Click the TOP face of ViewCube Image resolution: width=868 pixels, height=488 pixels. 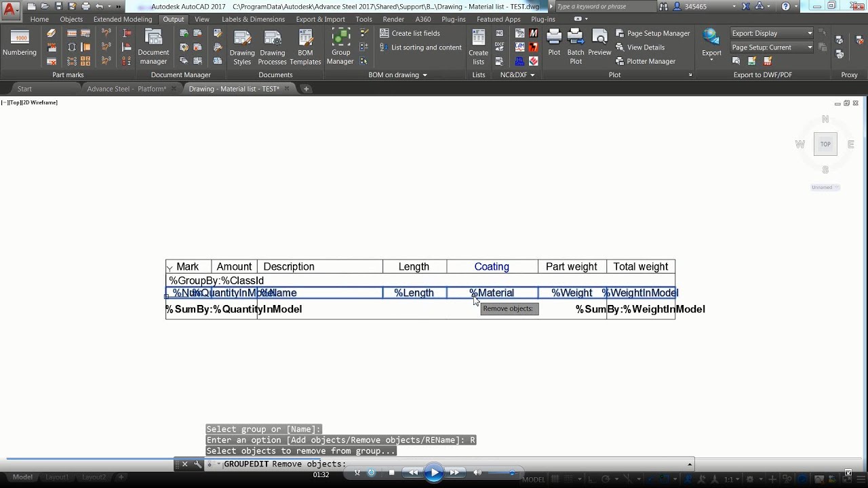825,144
